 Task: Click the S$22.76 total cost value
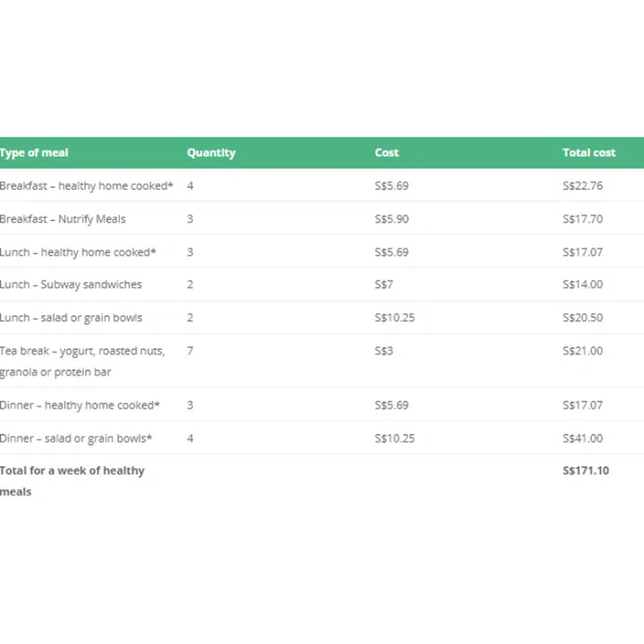click(582, 186)
